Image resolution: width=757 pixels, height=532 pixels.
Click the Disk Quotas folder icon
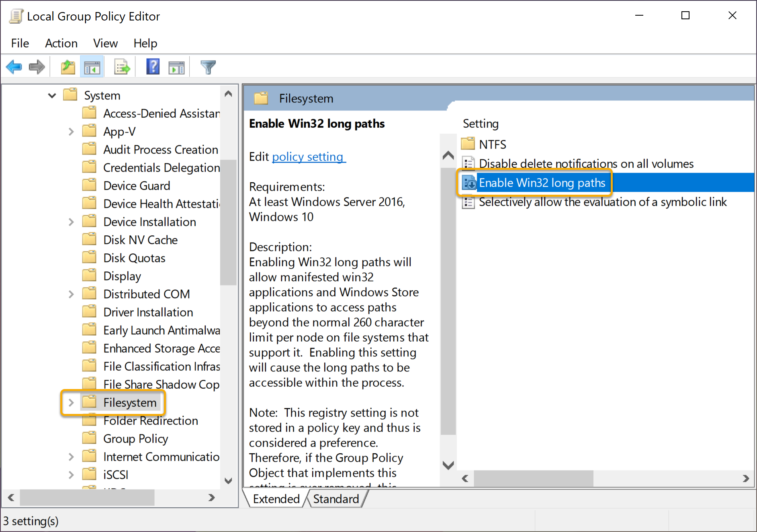point(89,257)
